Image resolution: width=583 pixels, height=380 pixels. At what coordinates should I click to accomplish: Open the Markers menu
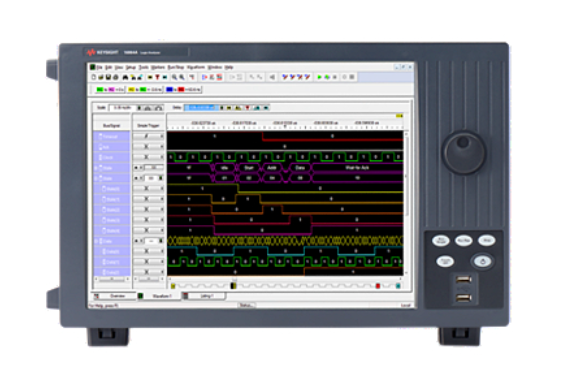158,67
